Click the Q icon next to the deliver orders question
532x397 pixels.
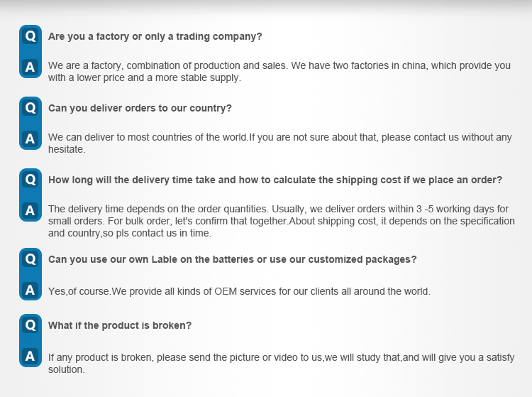click(x=31, y=108)
